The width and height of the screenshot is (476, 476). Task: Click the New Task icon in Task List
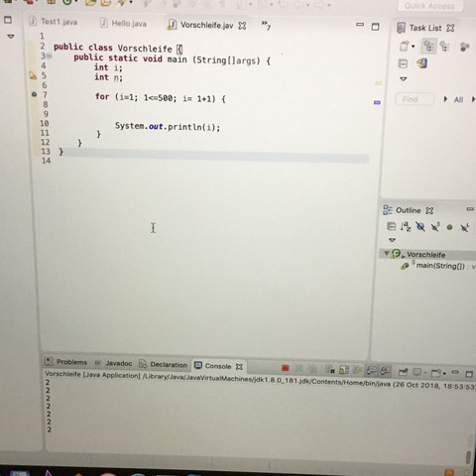tap(404, 46)
